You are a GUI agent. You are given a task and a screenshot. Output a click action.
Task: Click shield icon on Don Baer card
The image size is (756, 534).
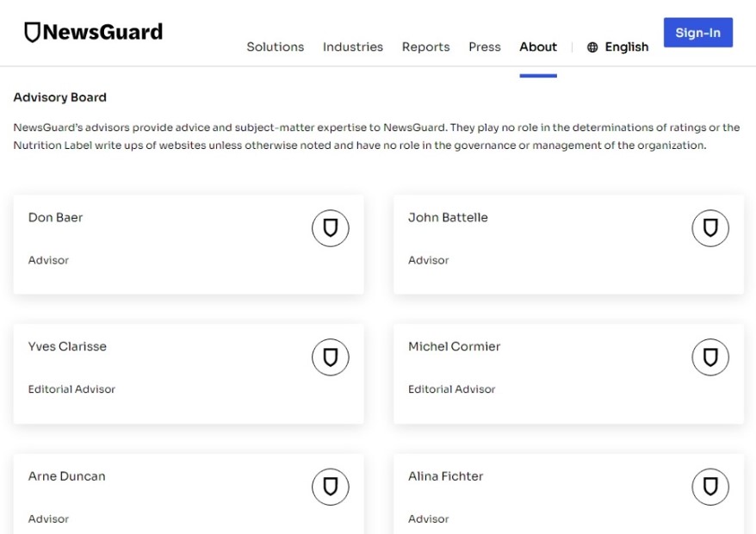[x=331, y=228]
